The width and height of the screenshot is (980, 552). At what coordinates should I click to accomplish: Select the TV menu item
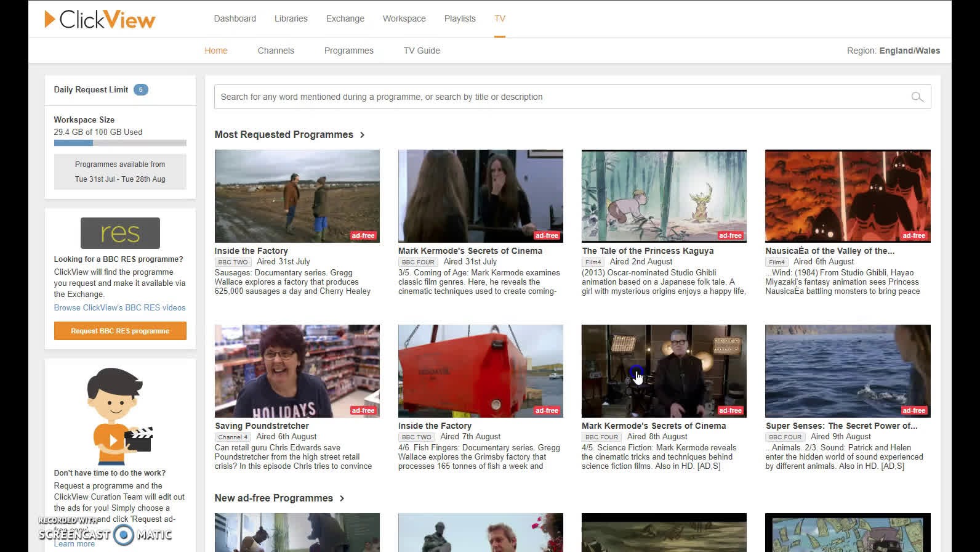click(500, 18)
